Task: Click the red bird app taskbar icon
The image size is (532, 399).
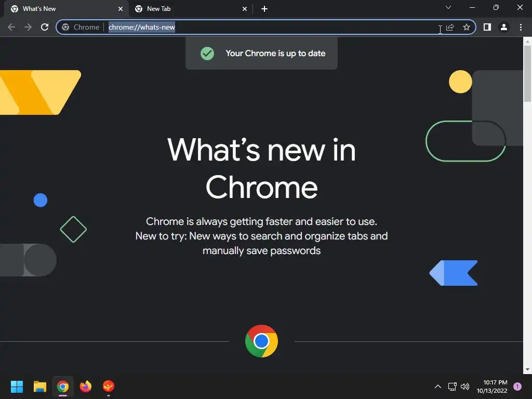Action: (109, 386)
